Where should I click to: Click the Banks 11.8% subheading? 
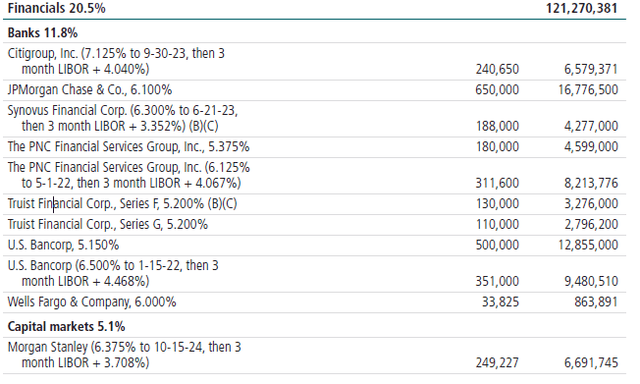click(x=42, y=33)
